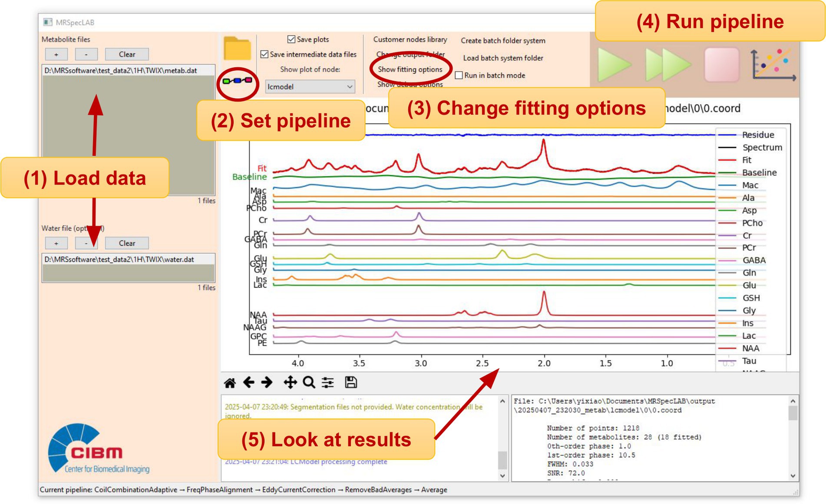
Task: Click the GABA legend entry
Action: (742, 260)
